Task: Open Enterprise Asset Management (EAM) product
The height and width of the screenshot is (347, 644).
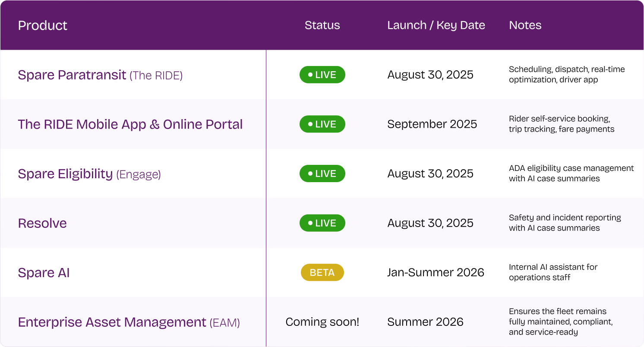Action: click(129, 322)
